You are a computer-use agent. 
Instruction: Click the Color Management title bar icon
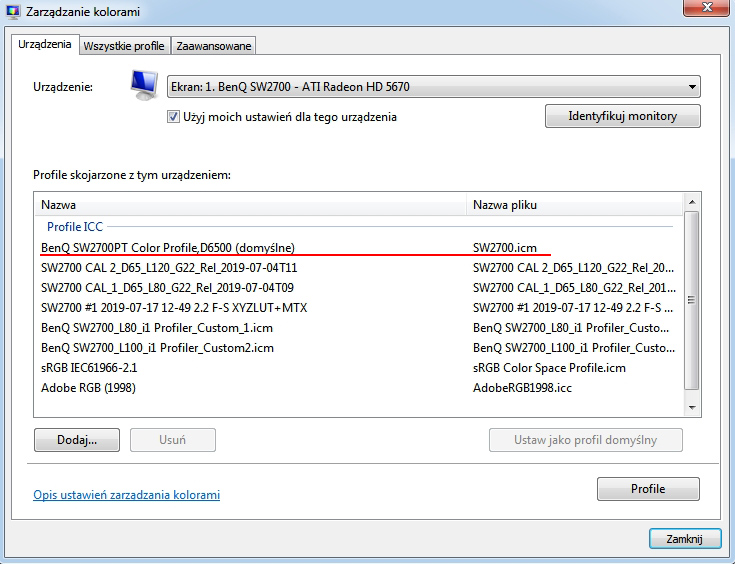pos(13,11)
